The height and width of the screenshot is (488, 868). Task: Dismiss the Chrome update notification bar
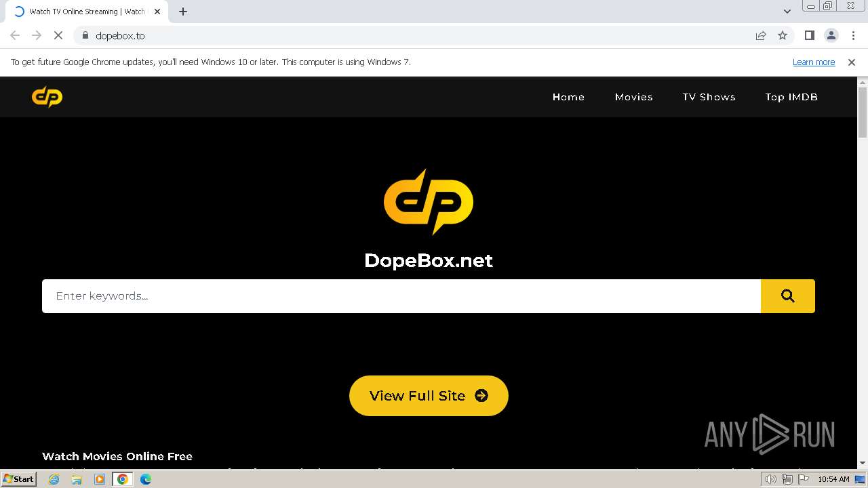click(x=852, y=62)
